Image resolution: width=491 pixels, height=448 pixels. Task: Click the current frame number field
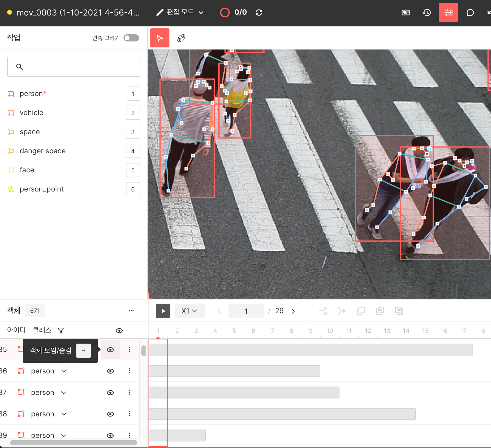(246, 311)
